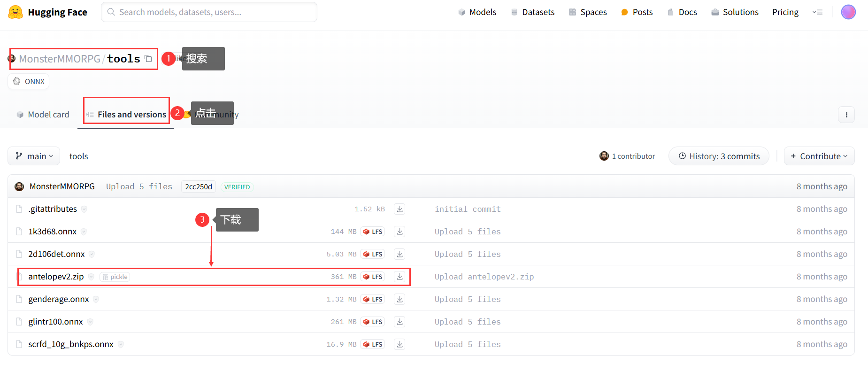Focus the search models, datasets, users field
Screen dimensions: 868x387
click(209, 12)
